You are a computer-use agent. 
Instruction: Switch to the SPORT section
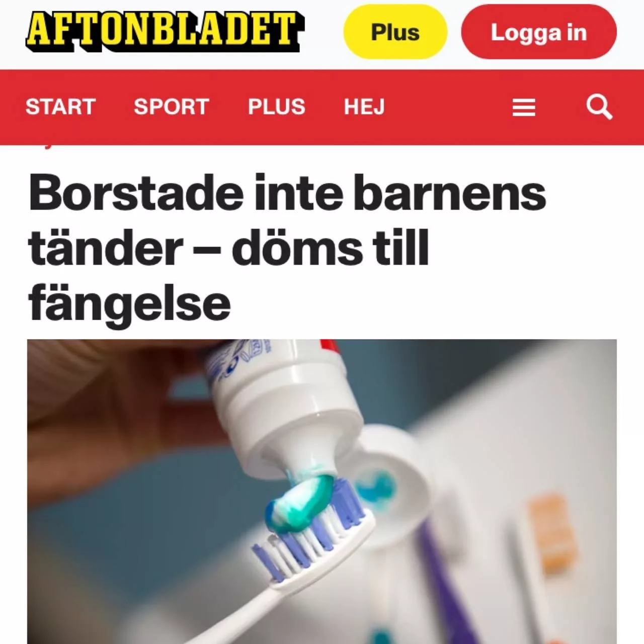point(172,107)
